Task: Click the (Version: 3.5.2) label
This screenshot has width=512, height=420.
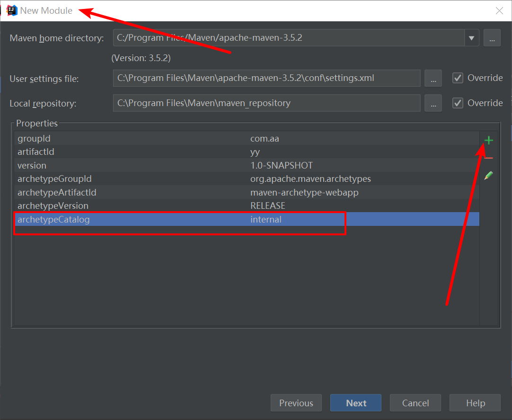Action: [x=141, y=58]
